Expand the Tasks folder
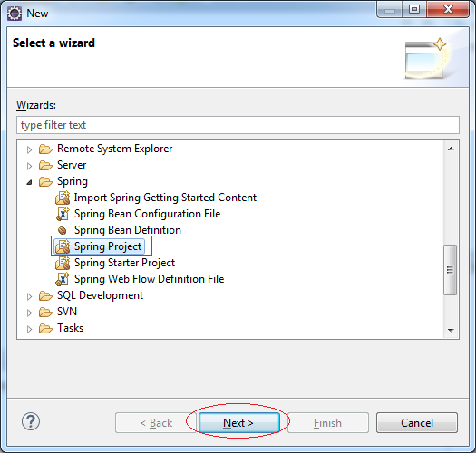This screenshot has width=476, height=453. [29, 329]
